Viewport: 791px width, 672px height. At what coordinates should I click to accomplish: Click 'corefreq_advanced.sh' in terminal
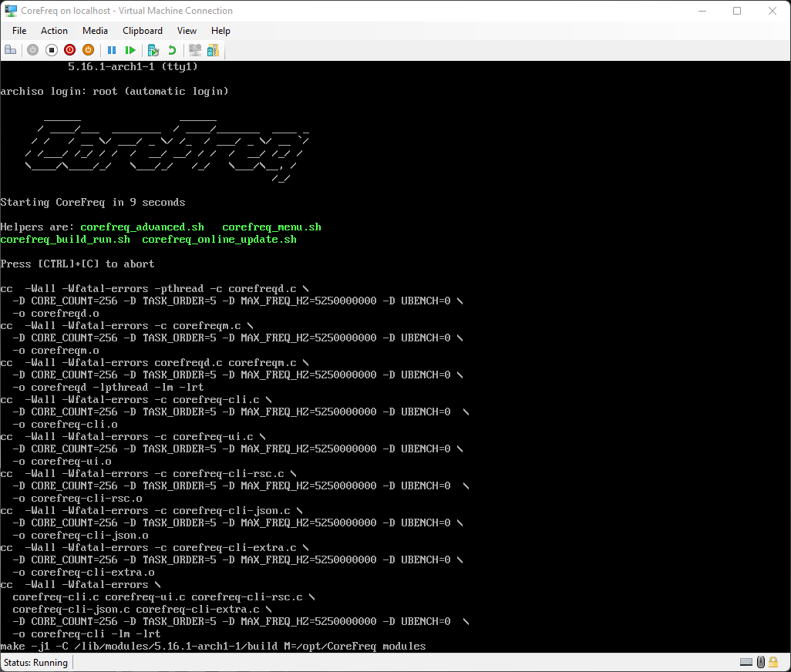143,227
